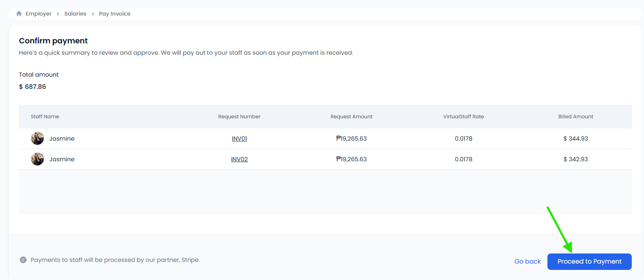Click the Billed Amount column header

pos(575,117)
